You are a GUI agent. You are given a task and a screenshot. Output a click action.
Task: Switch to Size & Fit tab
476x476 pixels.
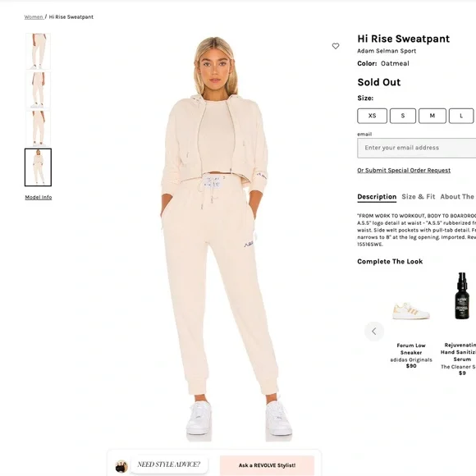point(419,197)
